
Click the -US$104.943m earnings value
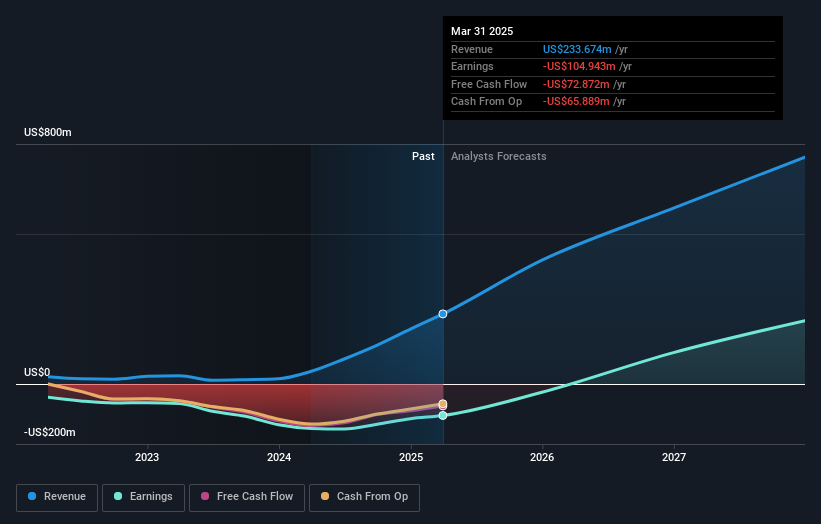(x=579, y=66)
